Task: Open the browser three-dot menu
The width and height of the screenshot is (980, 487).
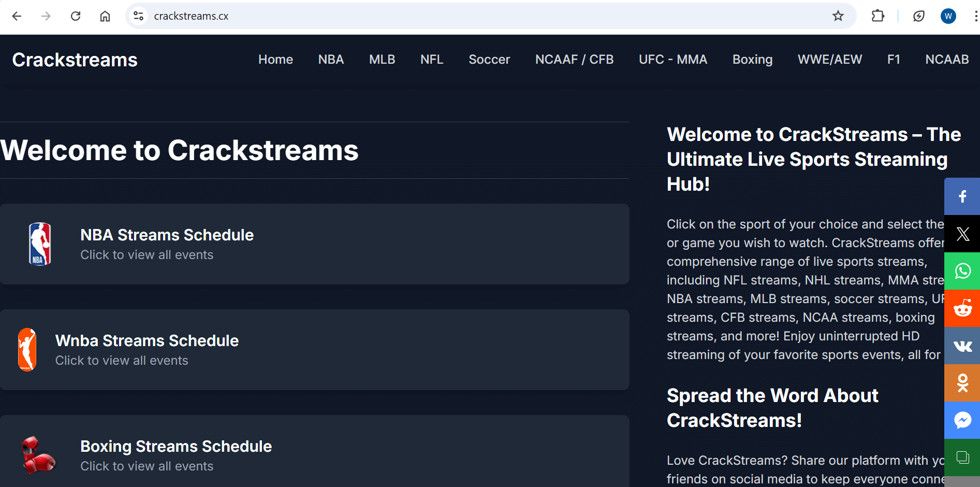Action: pos(976,16)
